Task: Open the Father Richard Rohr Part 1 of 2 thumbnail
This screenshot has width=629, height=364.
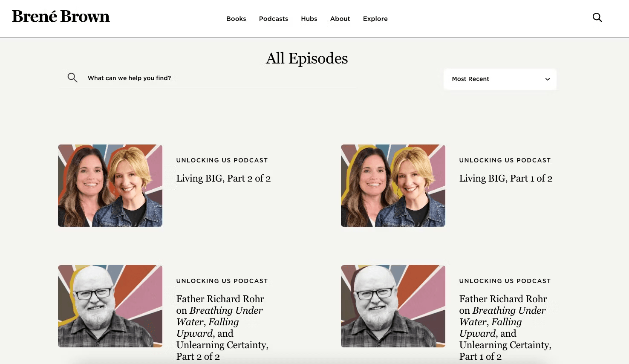Action: [x=393, y=306]
